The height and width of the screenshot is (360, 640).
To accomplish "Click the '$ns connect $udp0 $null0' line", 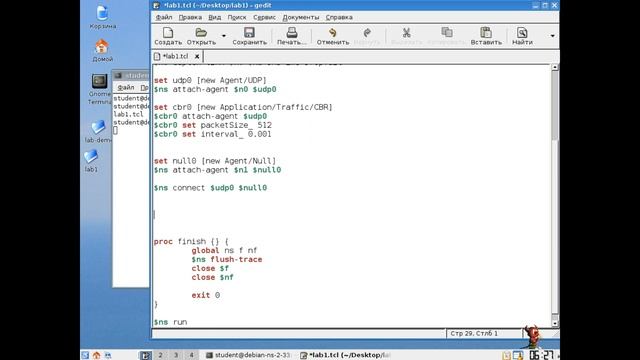I will coord(210,188).
